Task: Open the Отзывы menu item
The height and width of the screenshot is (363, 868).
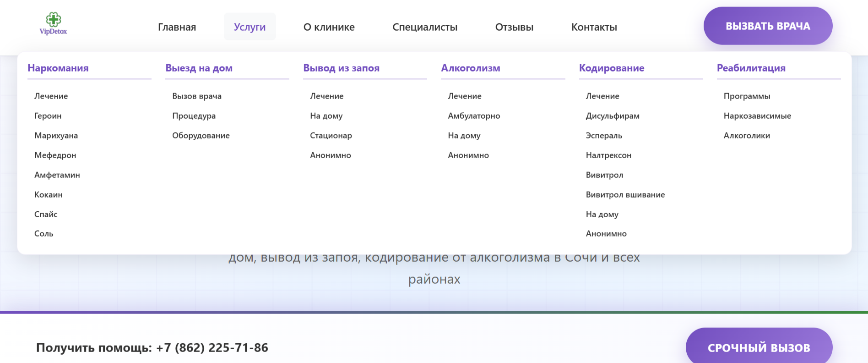Action: coord(515,27)
